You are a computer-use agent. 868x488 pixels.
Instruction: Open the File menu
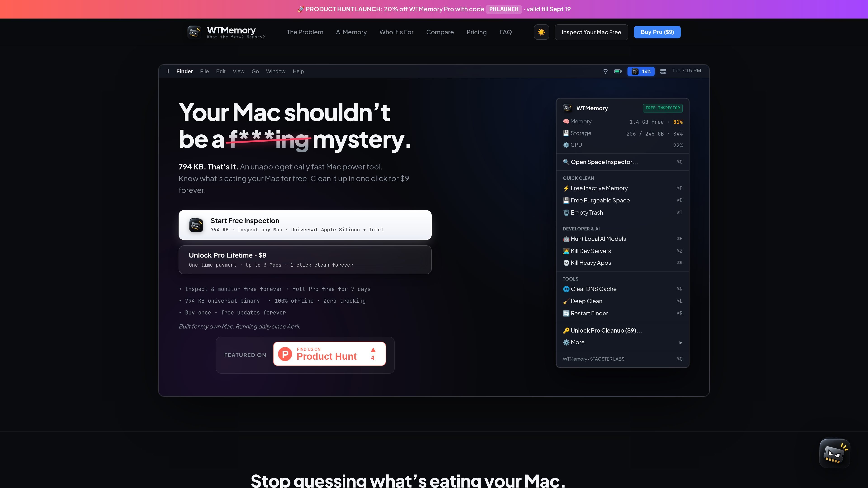click(205, 71)
